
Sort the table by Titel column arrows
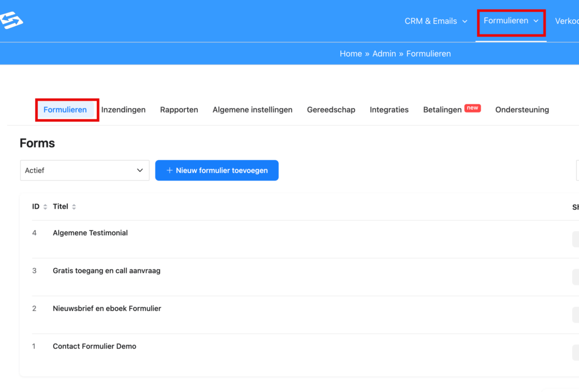74,207
